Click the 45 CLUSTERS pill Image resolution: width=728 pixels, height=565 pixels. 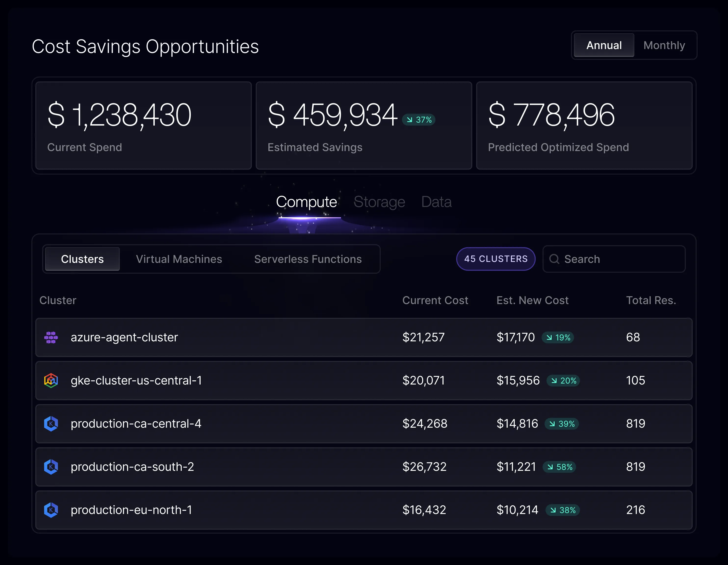pos(496,259)
